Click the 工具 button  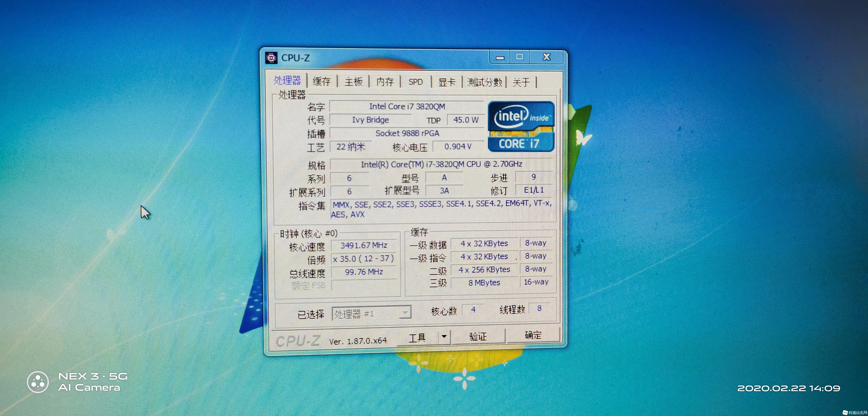[417, 337]
